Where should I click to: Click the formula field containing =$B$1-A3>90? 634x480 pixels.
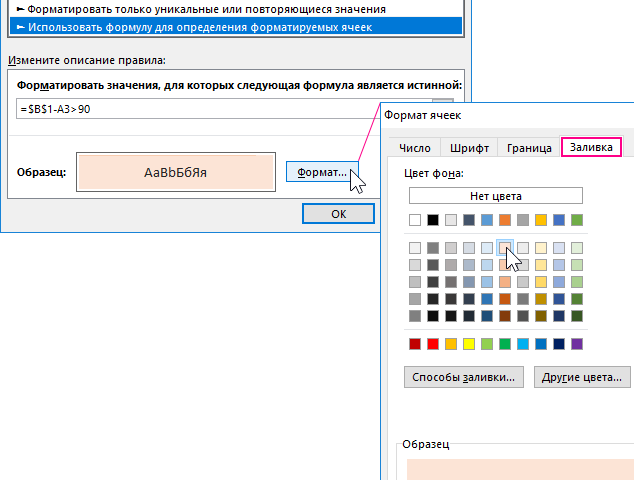(x=220, y=109)
